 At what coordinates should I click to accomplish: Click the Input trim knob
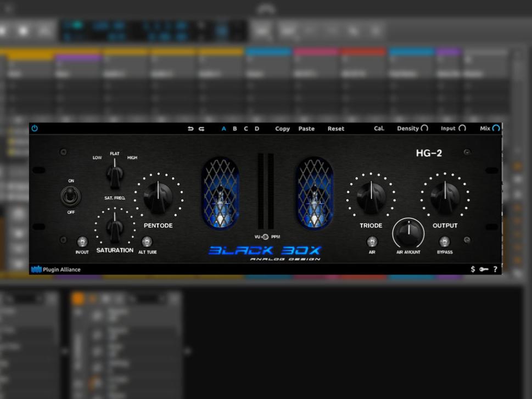click(x=462, y=128)
